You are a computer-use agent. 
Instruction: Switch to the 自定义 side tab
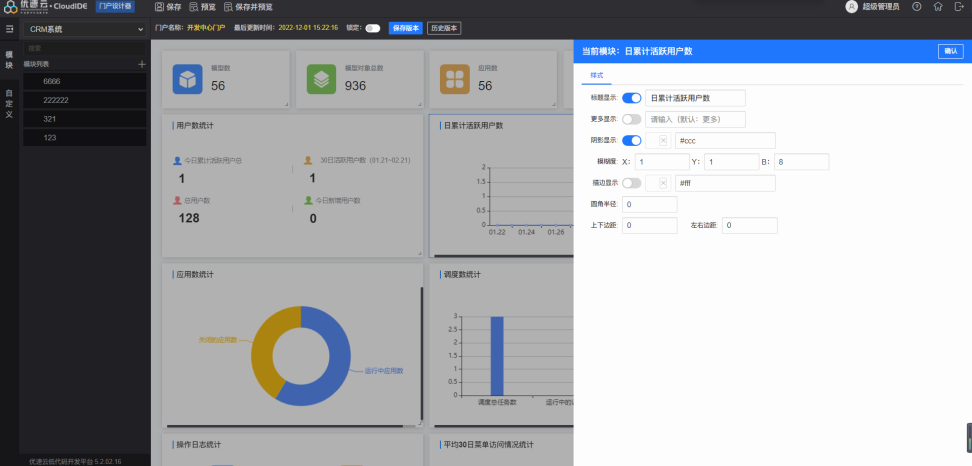point(9,103)
